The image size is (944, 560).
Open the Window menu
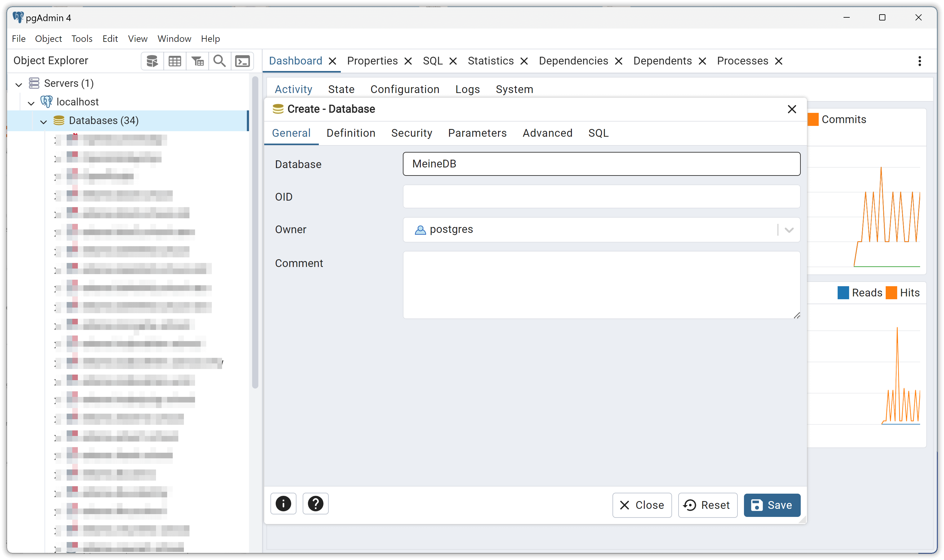click(174, 38)
